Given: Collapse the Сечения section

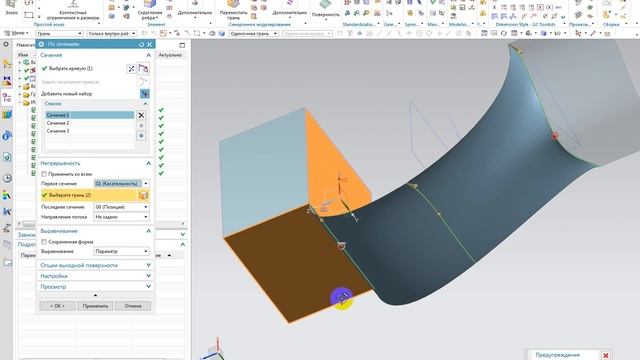Looking at the screenshot, I should point(148,55).
